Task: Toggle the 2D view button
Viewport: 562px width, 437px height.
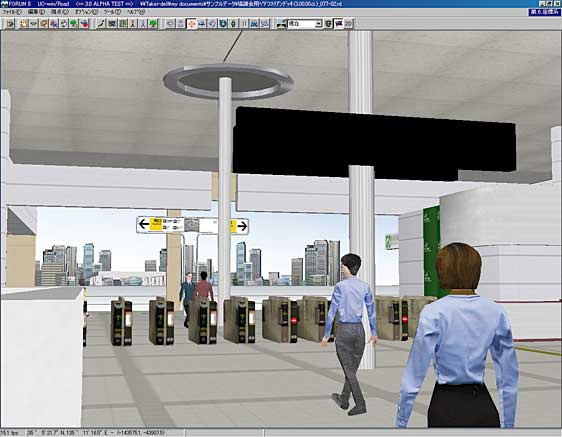Action: click(348, 24)
